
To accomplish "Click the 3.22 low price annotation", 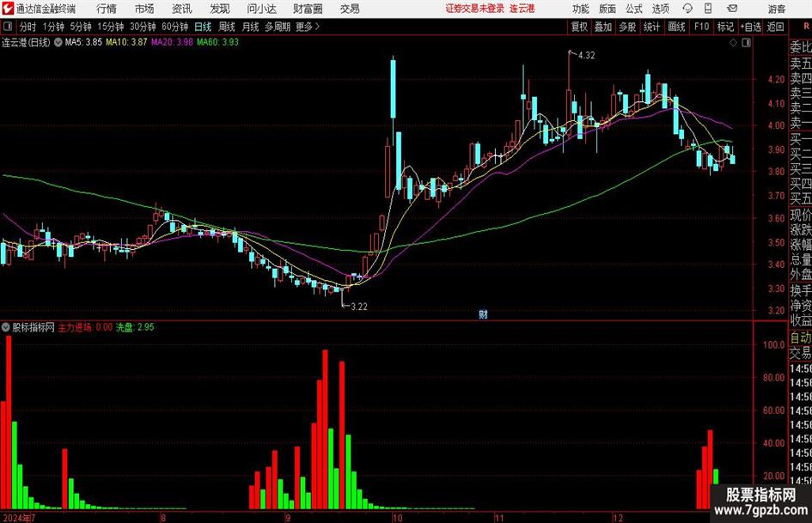I will (359, 307).
